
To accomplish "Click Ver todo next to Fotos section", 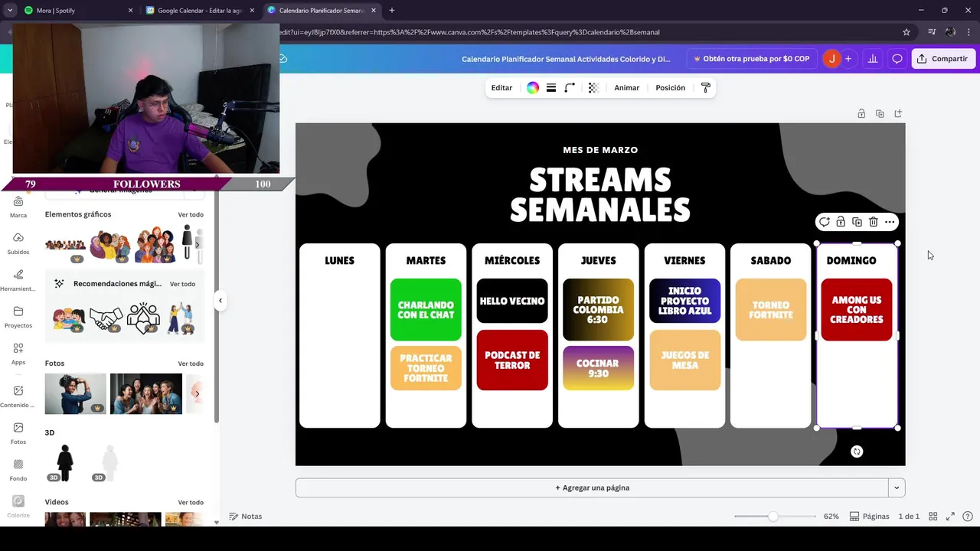I will point(191,364).
